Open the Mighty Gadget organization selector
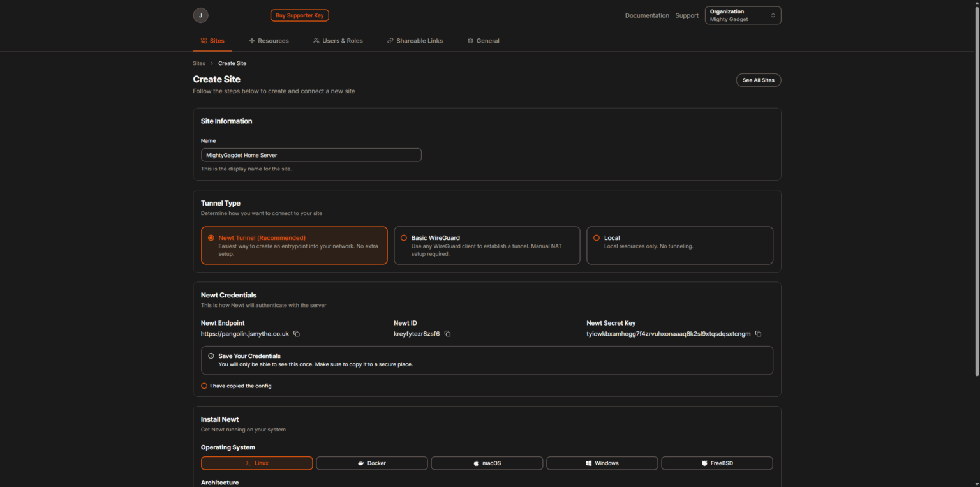 742,15
